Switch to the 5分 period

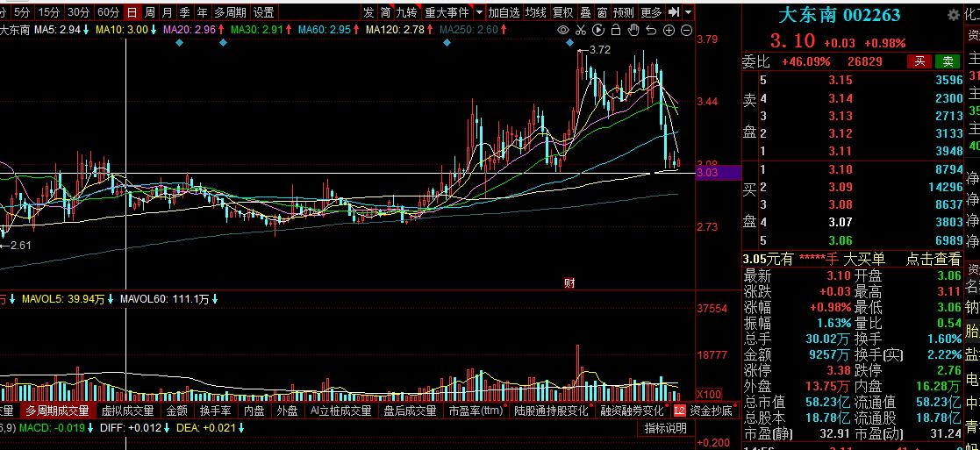(x=22, y=12)
